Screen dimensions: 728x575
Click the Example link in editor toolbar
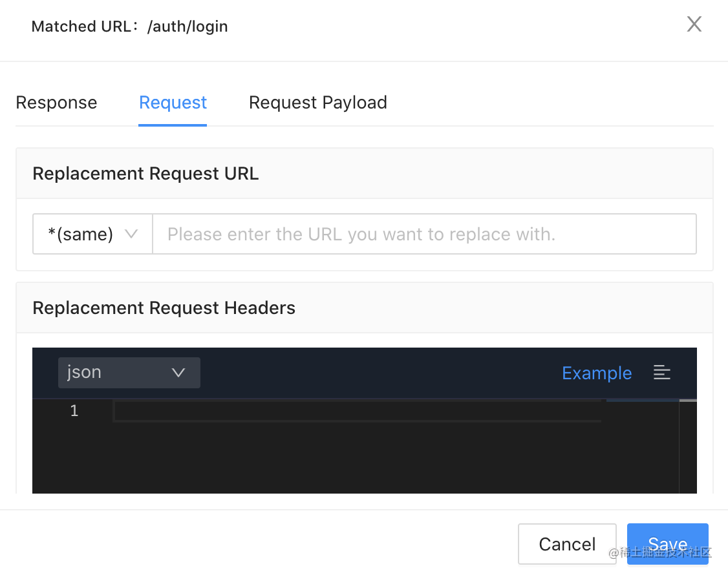[x=597, y=373]
